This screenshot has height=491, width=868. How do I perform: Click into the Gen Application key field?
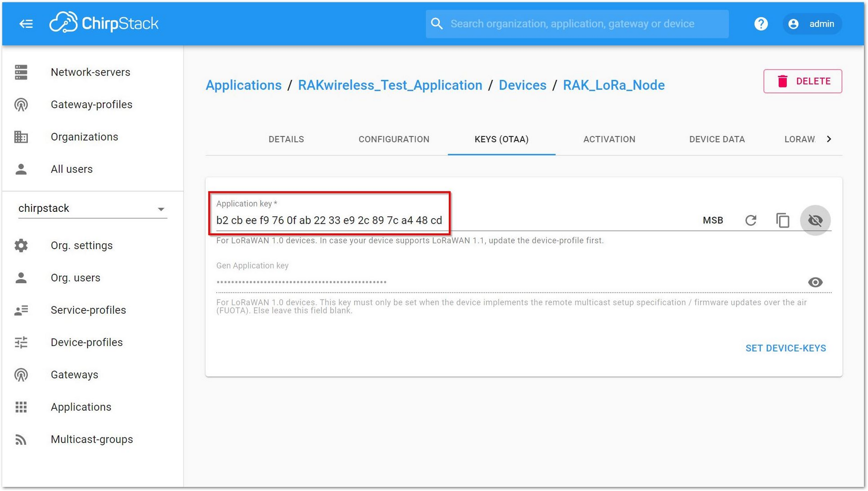point(509,282)
